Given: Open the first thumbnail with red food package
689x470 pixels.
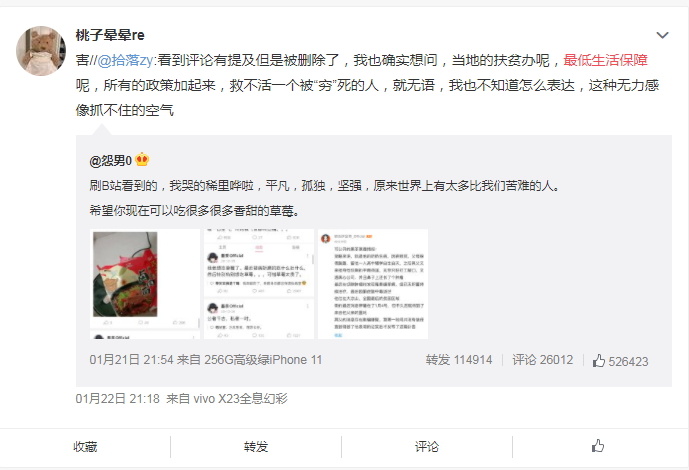Looking at the screenshot, I should click(x=145, y=284).
